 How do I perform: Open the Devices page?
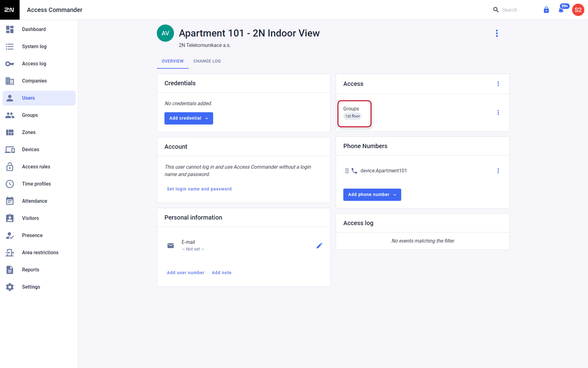(x=39, y=150)
